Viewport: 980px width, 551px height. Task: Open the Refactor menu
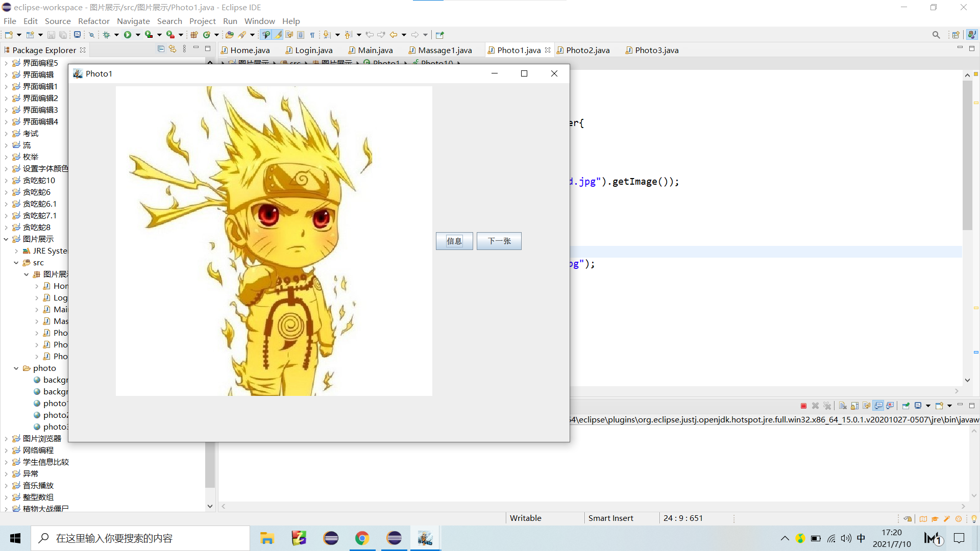[94, 21]
